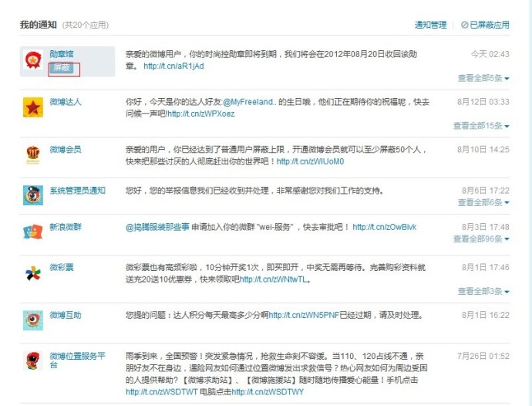Open the 新浪微群 app name link
The width and height of the screenshot is (532, 406).
click(x=66, y=227)
